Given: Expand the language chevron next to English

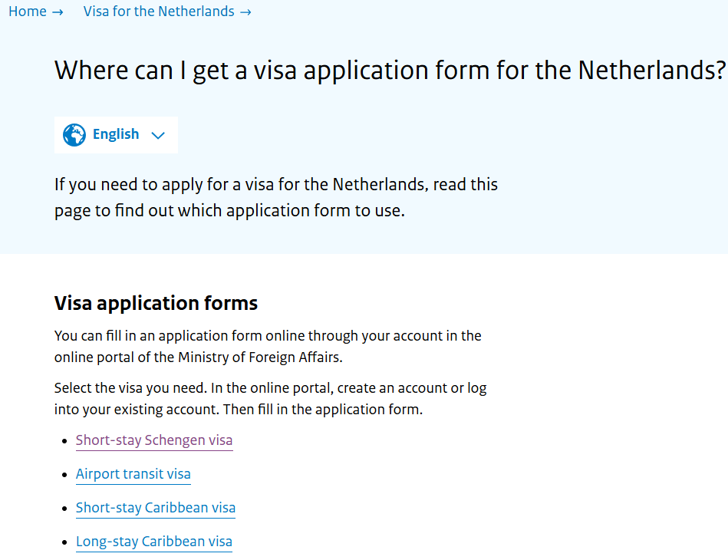Looking at the screenshot, I should pos(158,136).
